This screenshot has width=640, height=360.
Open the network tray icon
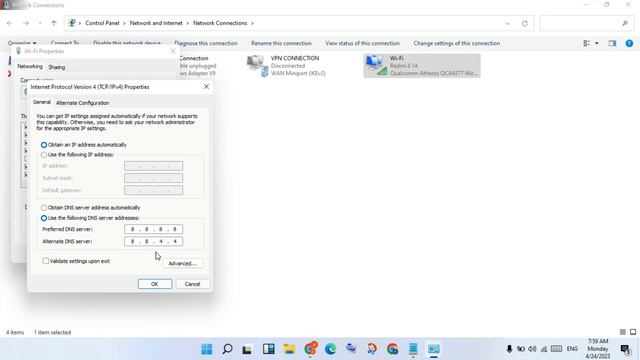tap(544, 349)
